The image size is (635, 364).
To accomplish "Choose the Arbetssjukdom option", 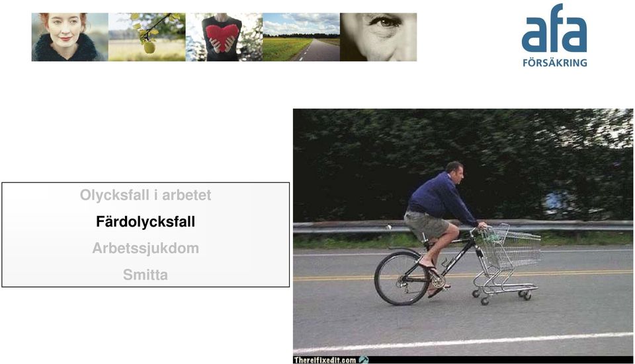I will click(x=146, y=248).
